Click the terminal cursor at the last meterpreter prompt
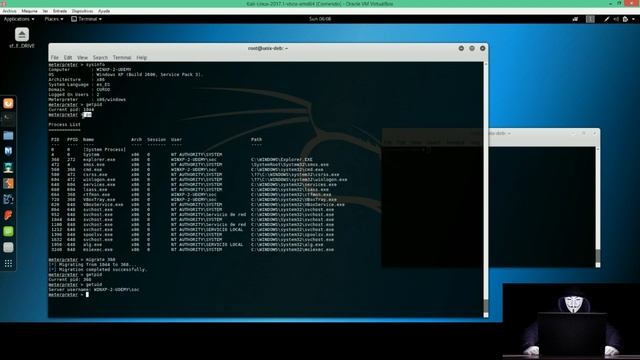The height and width of the screenshot is (360, 640). pyautogui.click(x=87, y=294)
